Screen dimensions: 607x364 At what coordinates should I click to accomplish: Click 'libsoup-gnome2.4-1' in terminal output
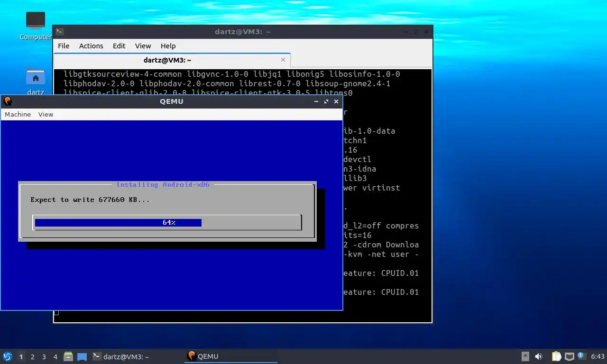pyautogui.click(x=348, y=83)
